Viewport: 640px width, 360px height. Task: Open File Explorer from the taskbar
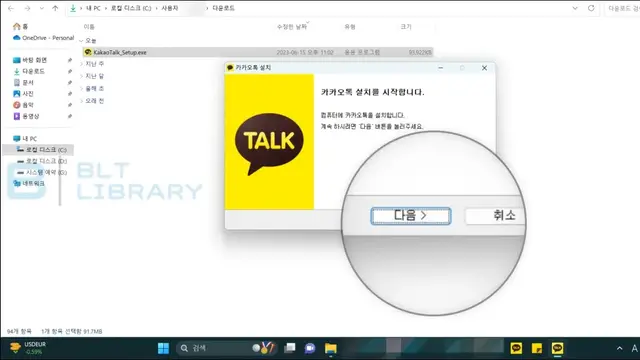[x=331, y=348]
